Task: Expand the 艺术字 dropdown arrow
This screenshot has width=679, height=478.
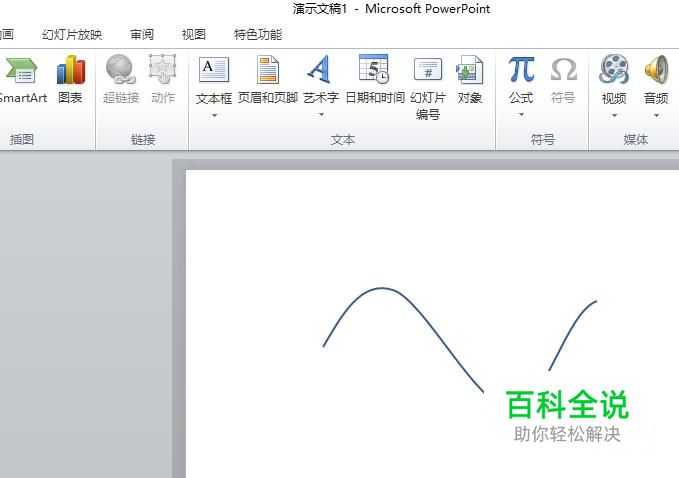Action: click(321, 115)
